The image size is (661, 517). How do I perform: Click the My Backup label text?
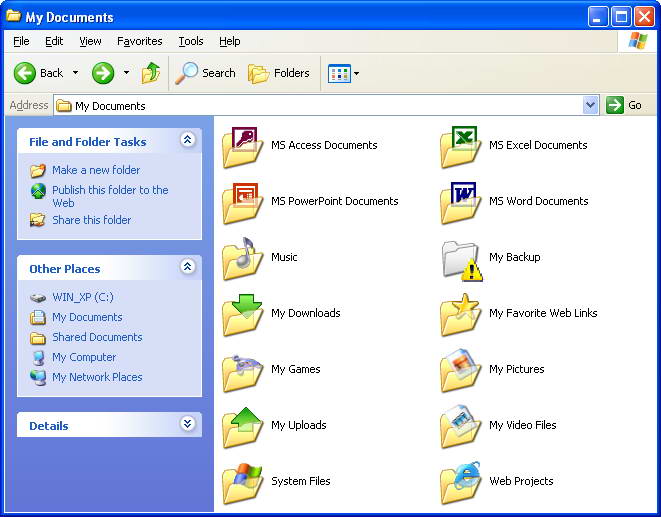click(515, 257)
